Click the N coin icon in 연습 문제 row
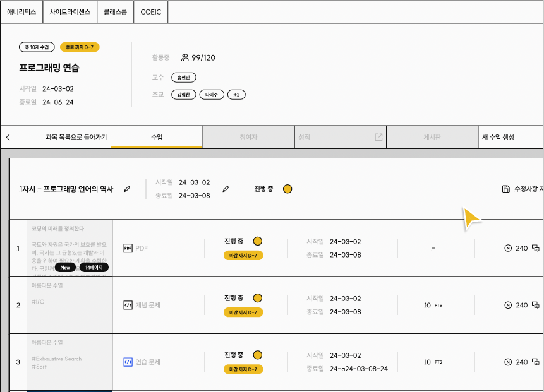The image size is (544, 392). (508, 362)
